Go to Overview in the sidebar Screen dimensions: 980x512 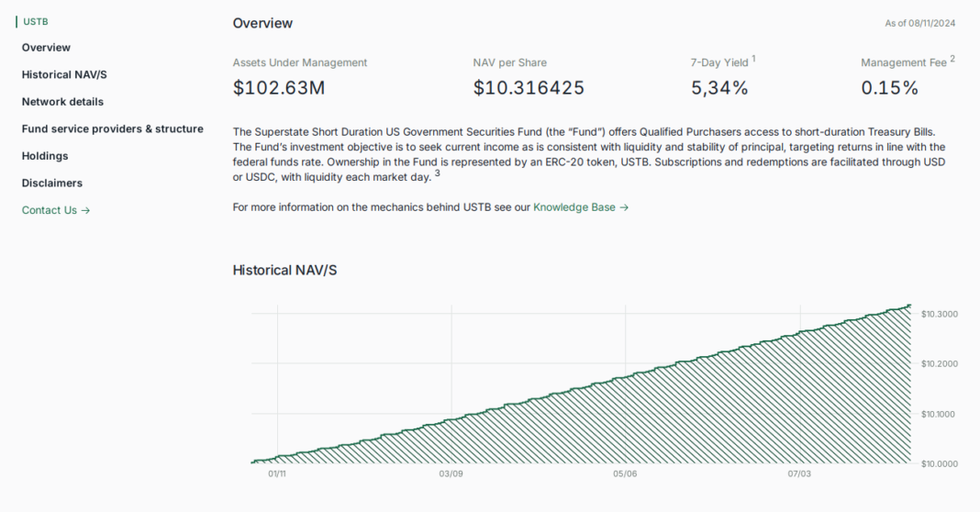tap(46, 48)
